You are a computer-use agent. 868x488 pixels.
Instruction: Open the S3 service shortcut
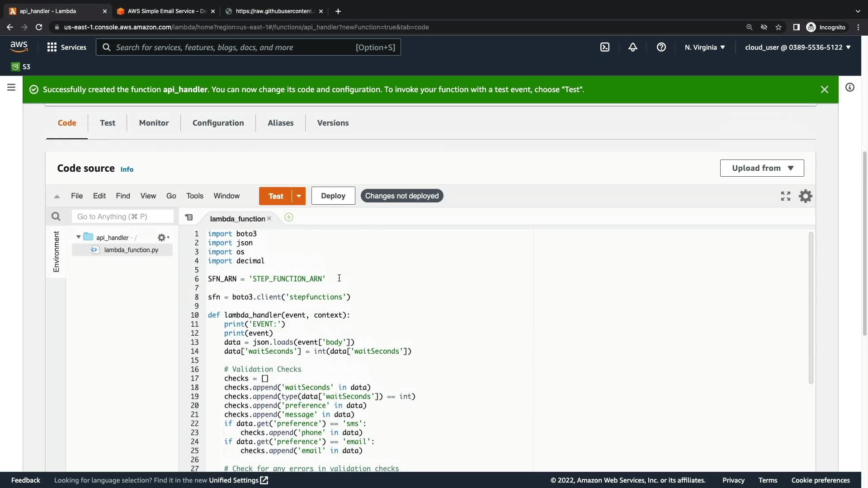[21, 67]
